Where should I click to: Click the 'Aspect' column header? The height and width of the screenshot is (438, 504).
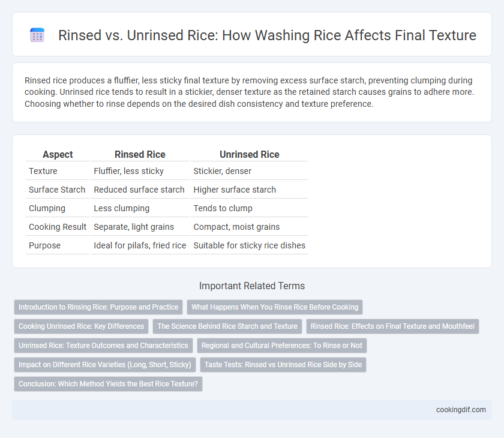(58, 155)
